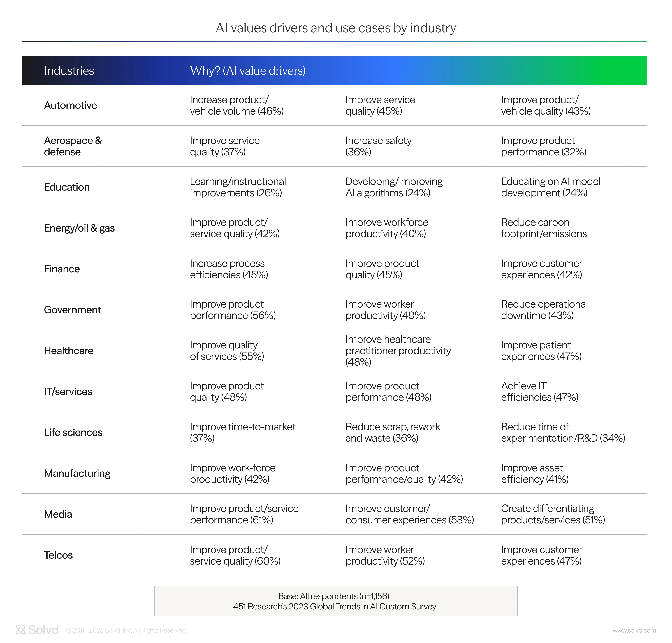
Task: Click the chart title text
Action: click(x=336, y=28)
